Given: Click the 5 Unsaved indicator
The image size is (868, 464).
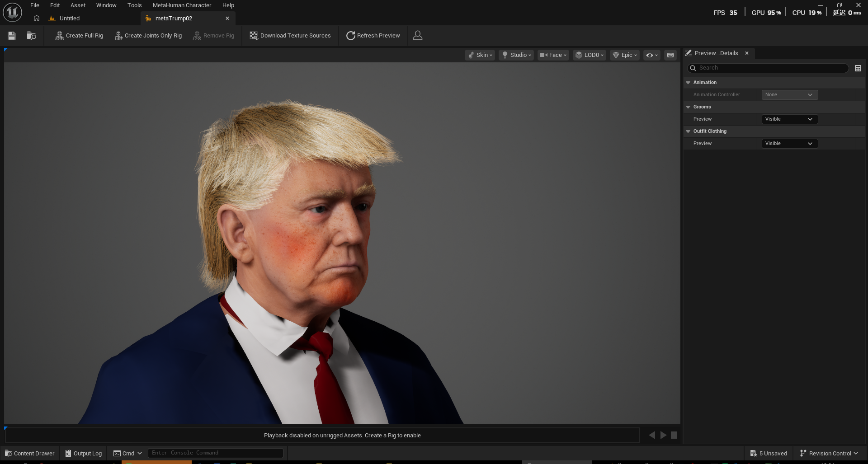Looking at the screenshot, I should (769, 453).
